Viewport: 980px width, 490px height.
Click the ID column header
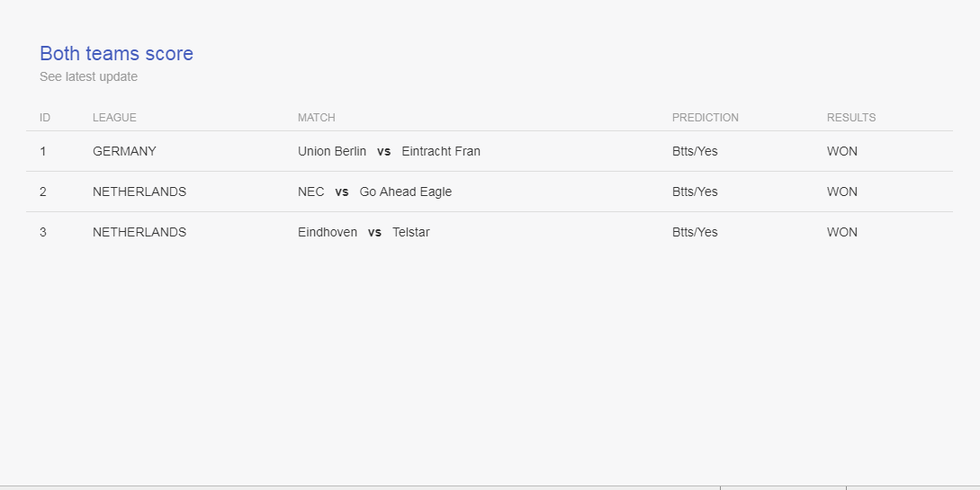(x=45, y=118)
